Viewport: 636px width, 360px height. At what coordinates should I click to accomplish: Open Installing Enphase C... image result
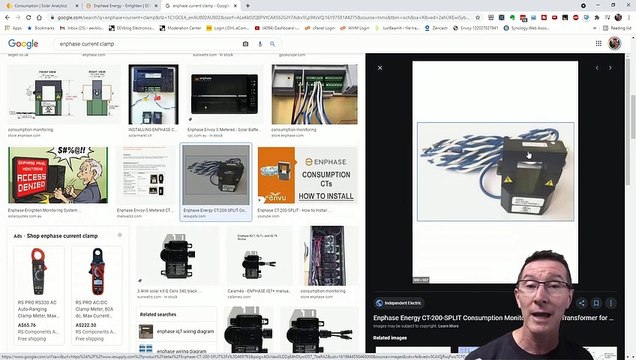pos(153,94)
